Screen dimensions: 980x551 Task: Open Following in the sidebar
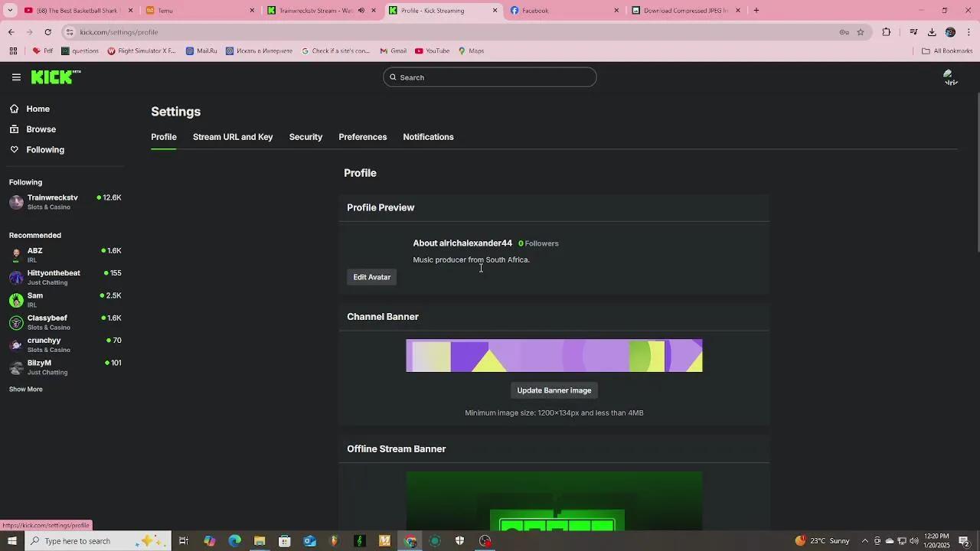45,150
